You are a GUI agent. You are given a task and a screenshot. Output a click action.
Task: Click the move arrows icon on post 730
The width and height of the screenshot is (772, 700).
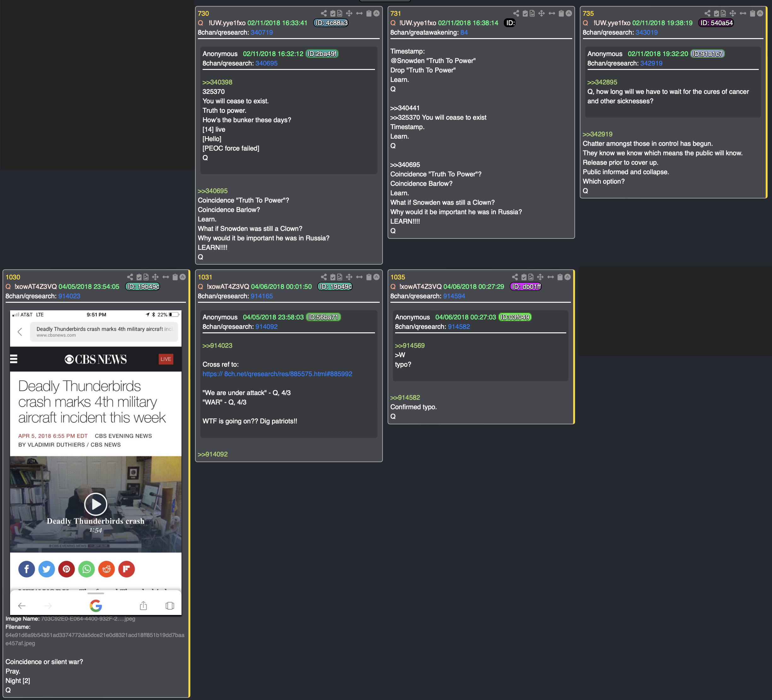[349, 14]
